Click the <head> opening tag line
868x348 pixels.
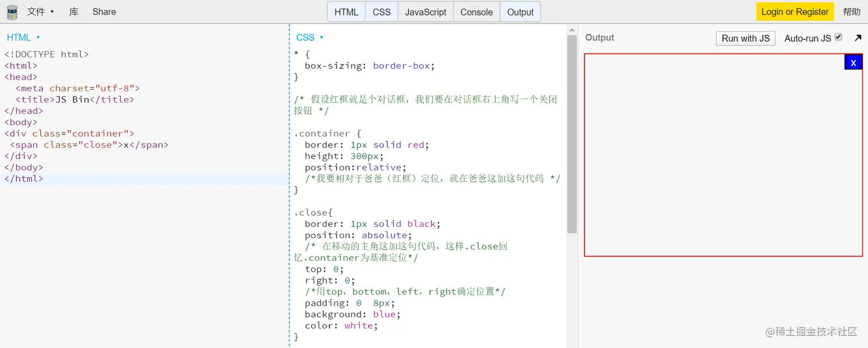(21, 77)
